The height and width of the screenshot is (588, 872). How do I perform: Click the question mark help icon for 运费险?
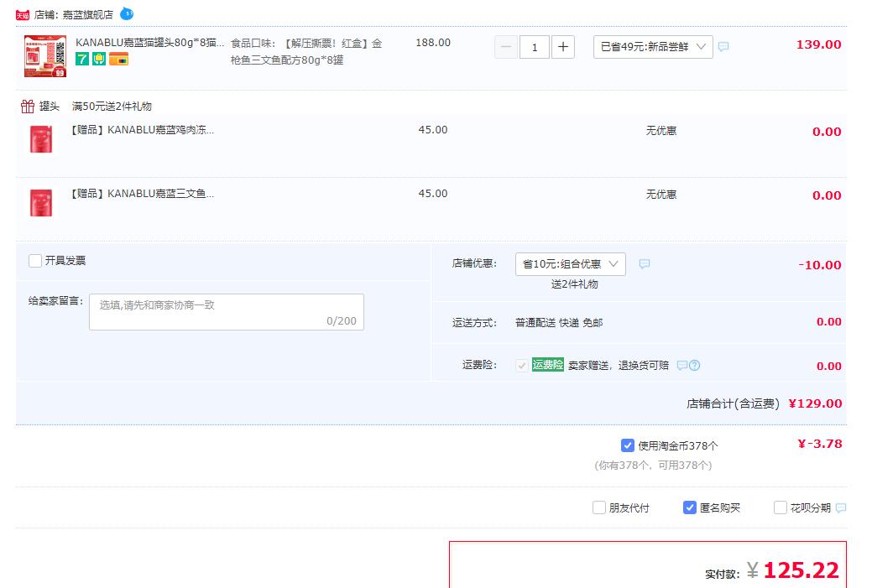[x=695, y=365]
